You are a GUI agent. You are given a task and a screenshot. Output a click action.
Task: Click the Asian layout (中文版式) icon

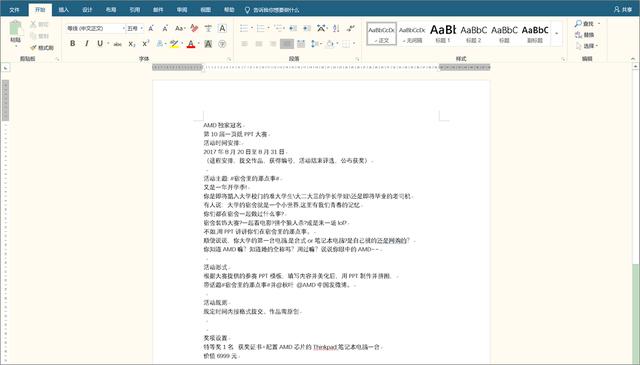pyautogui.click(x=321, y=28)
